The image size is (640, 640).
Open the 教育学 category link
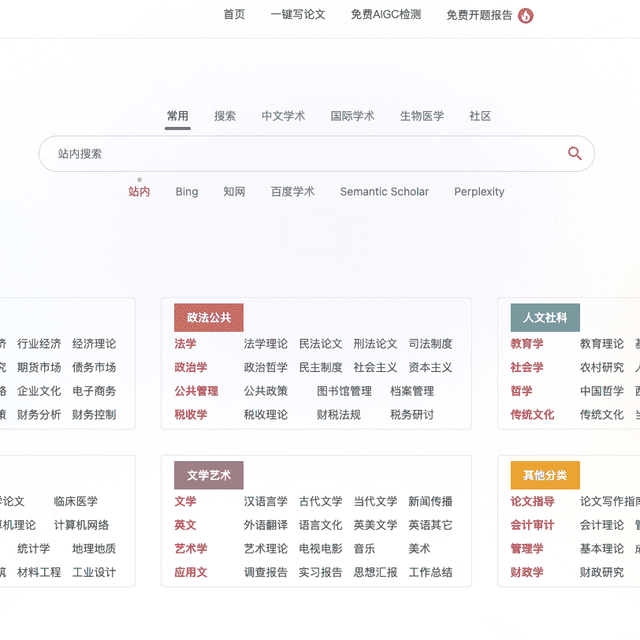coord(527,344)
